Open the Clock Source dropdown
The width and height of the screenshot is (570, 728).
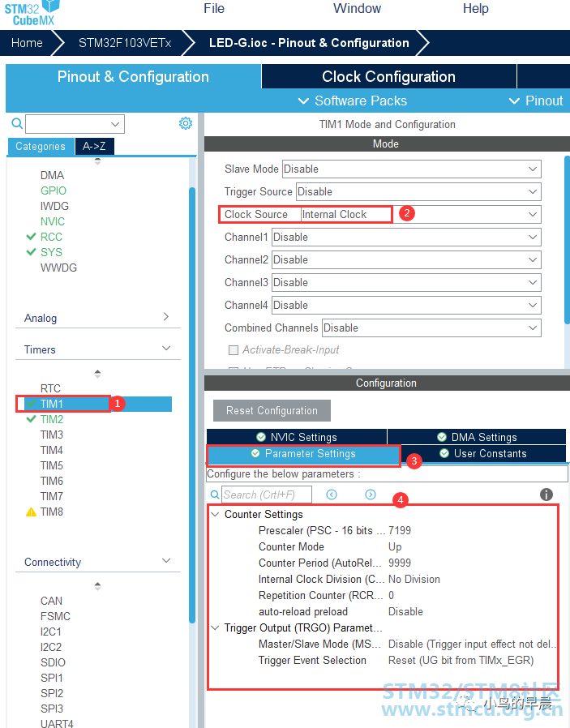click(421, 215)
